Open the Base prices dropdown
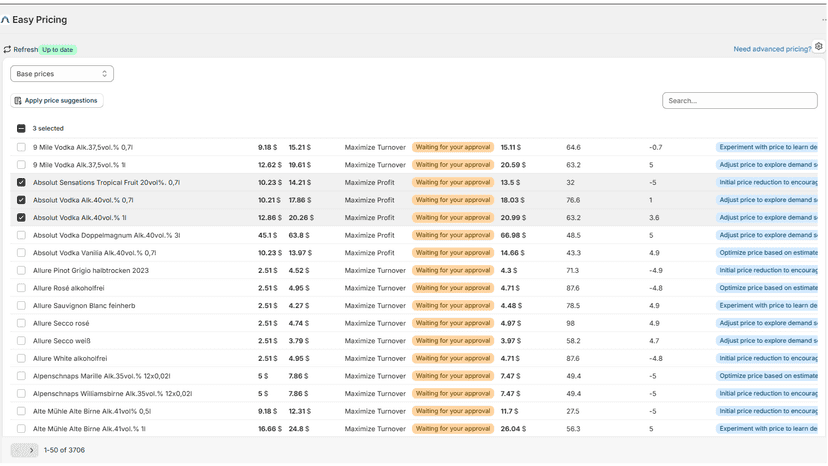Image resolution: width=828 pixels, height=466 pixels. (62, 74)
